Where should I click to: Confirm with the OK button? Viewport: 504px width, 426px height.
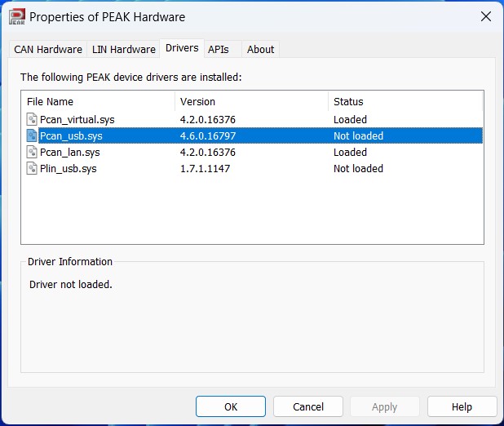pyautogui.click(x=231, y=406)
